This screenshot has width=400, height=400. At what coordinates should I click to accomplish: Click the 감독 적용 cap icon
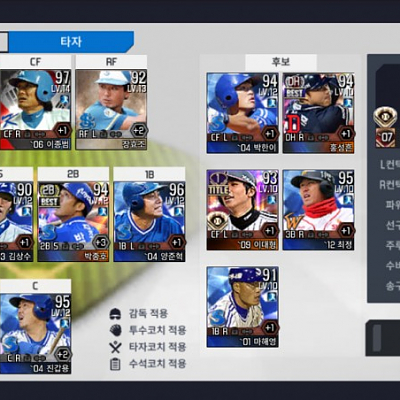[115, 314]
